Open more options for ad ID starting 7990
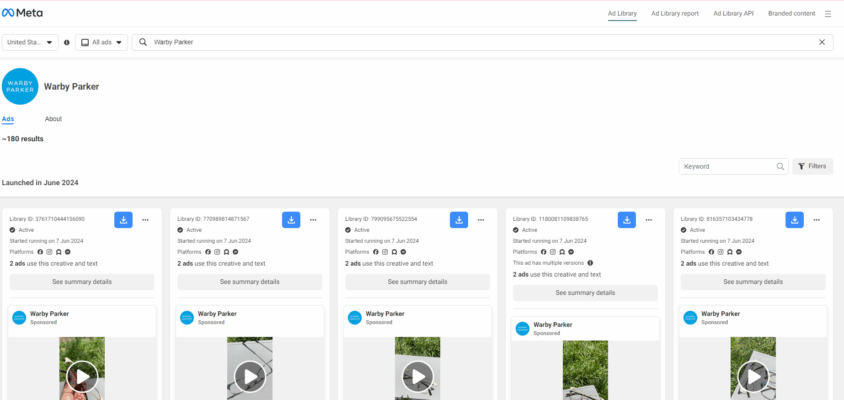The height and width of the screenshot is (400, 844). [x=481, y=220]
